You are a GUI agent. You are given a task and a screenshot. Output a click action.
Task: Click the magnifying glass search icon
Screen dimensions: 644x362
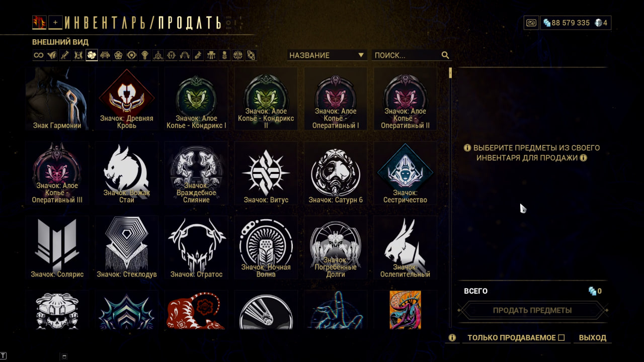(445, 55)
